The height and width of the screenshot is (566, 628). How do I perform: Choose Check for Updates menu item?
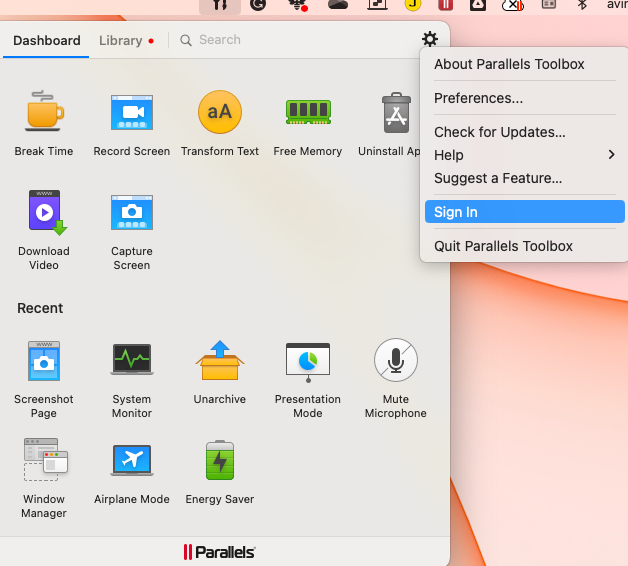point(499,132)
